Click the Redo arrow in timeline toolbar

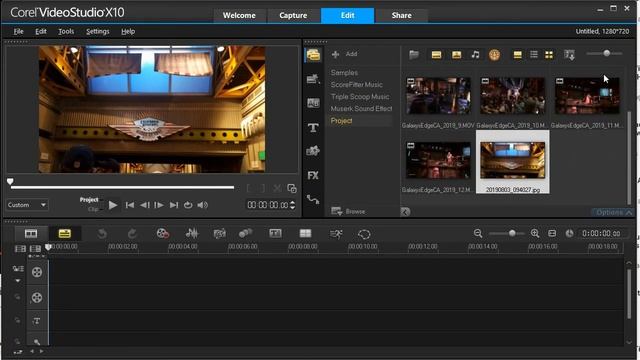tap(132, 233)
